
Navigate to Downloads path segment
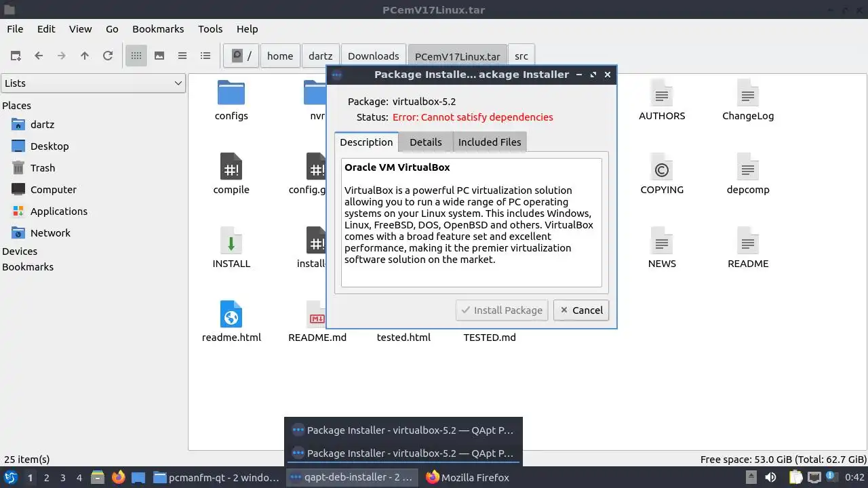coord(374,56)
